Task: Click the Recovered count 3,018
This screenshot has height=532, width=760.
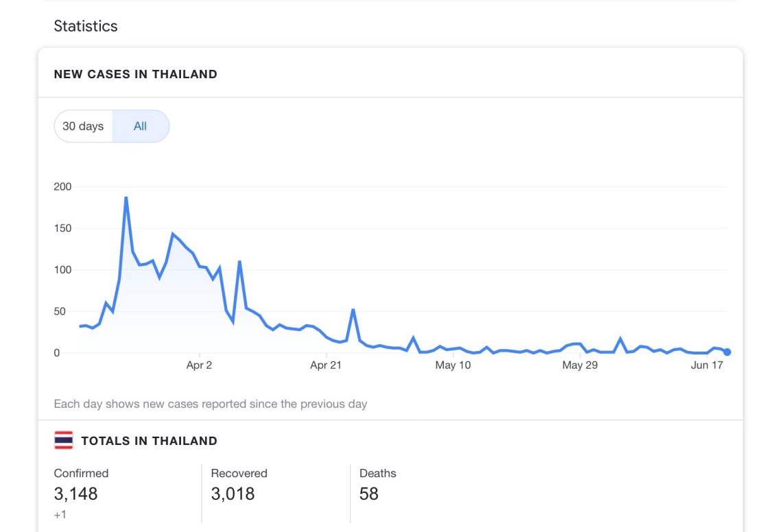Action: pyautogui.click(x=233, y=494)
